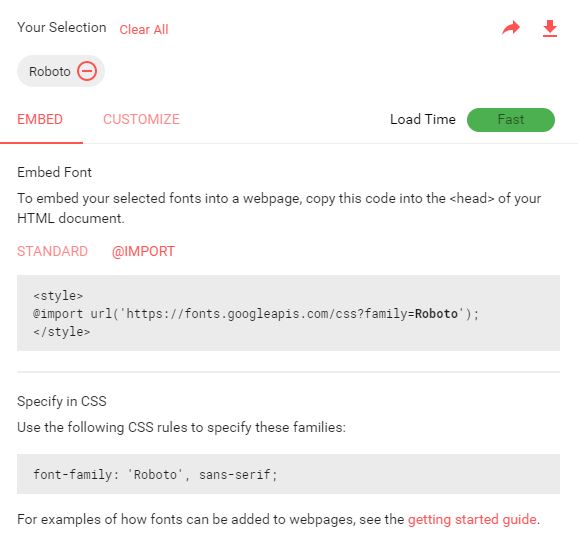Download the selected font family
Screen dimensions: 578x546
tap(550, 29)
